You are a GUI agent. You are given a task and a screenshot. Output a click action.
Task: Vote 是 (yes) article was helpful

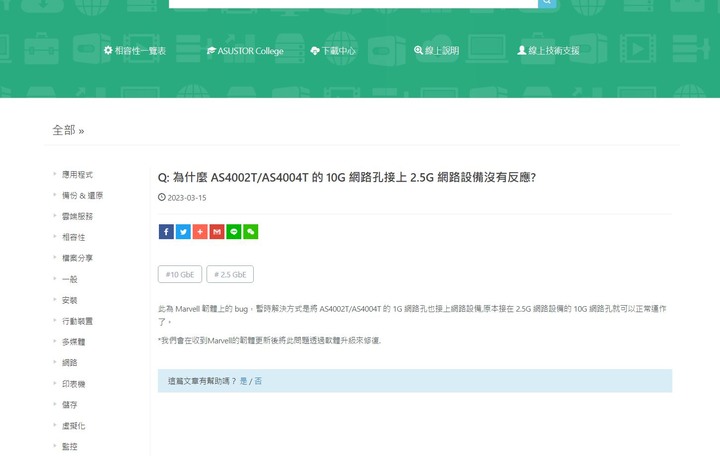[x=243, y=381]
